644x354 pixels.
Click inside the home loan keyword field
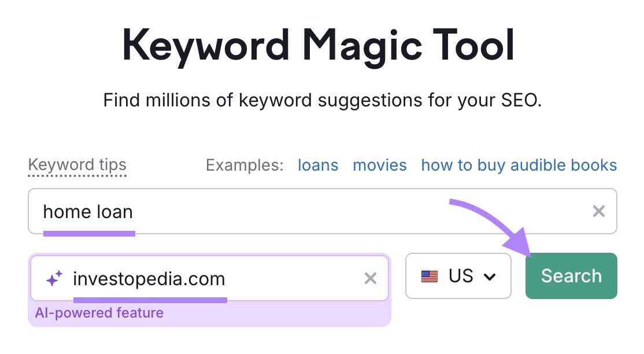coord(231,212)
